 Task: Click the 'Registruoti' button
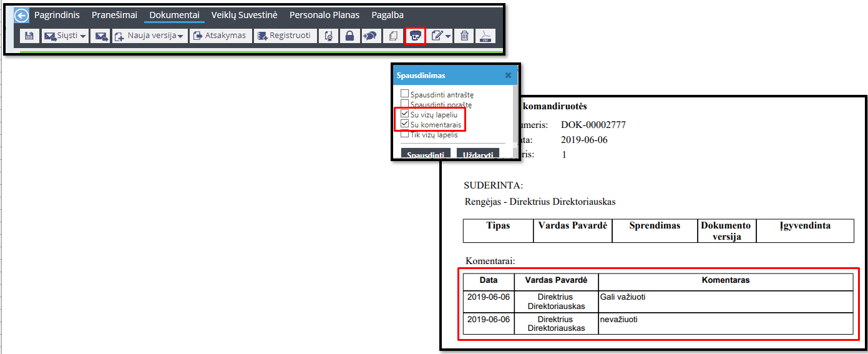point(285,36)
